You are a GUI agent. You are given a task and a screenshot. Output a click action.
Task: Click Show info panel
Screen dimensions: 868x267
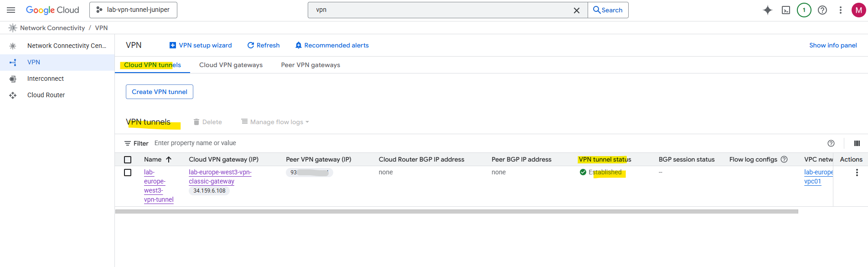tap(833, 45)
